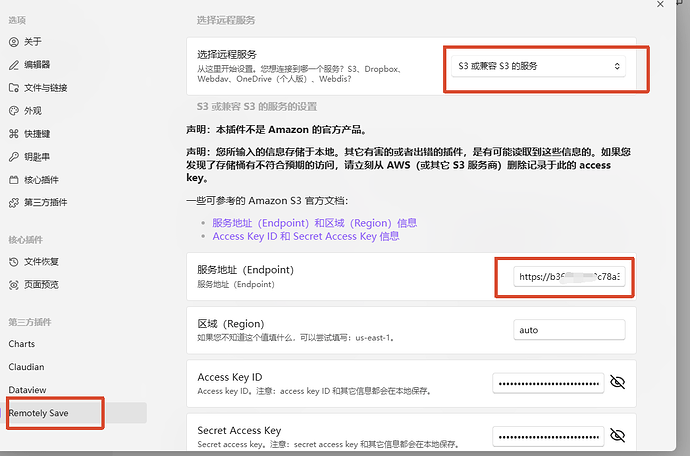The width and height of the screenshot is (690, 456).
Task: Click the Secret Access Key setting label
Action: click(239, 430)
